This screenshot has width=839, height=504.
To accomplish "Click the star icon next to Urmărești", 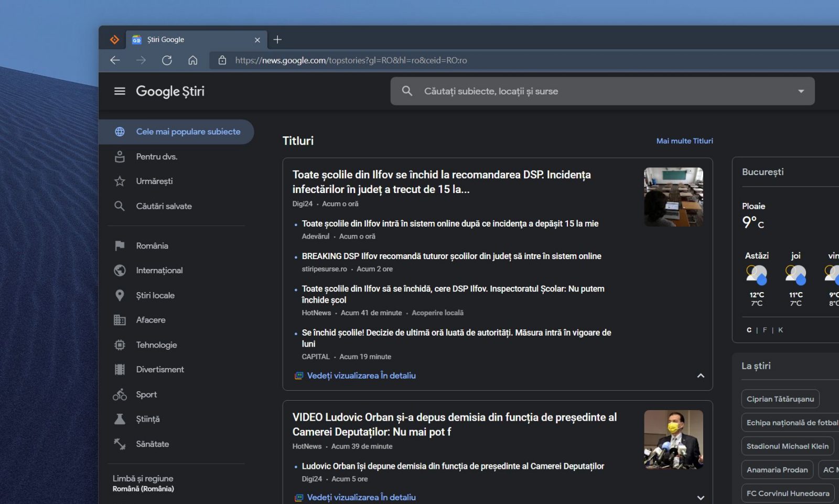I will coord(120,181).
